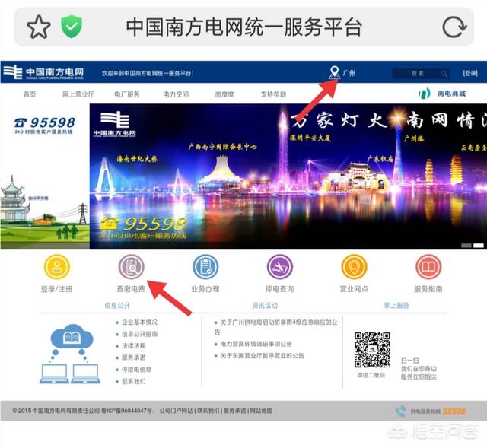Click the [登录] link in header
487x448 pixels.
470,73
